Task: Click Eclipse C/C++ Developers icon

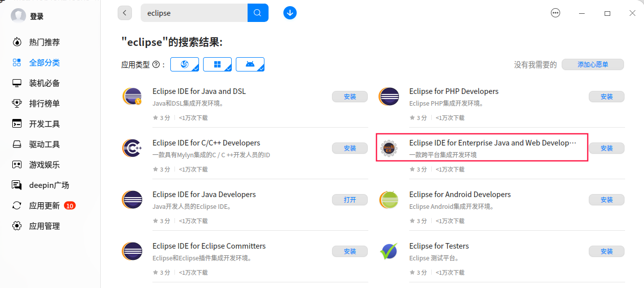Action: [132, 148]
